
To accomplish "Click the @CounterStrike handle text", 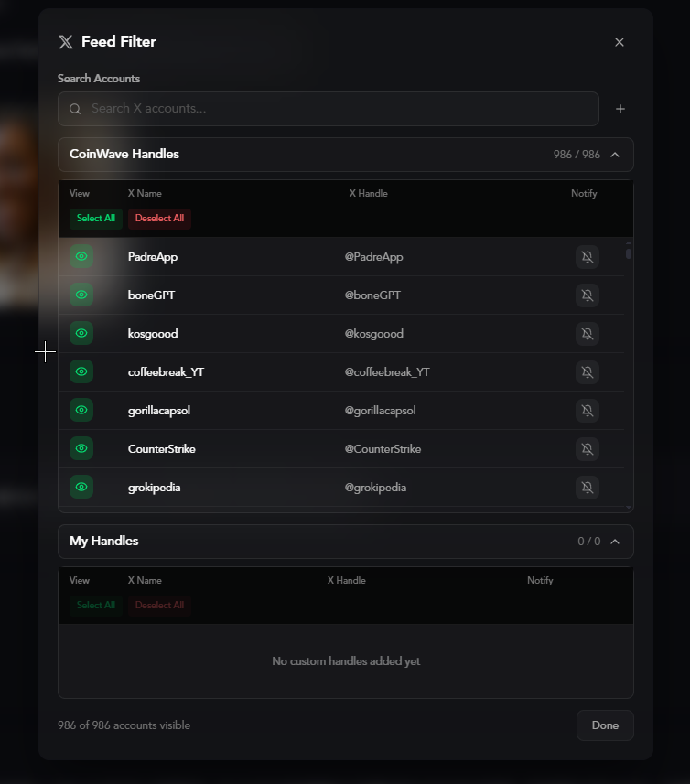I will point(383,449).
